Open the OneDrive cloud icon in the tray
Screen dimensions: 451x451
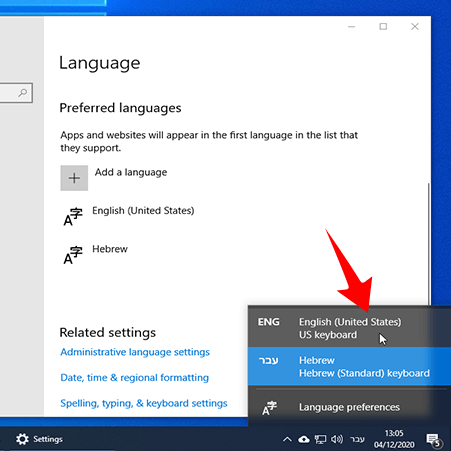[x=304, y=439]
